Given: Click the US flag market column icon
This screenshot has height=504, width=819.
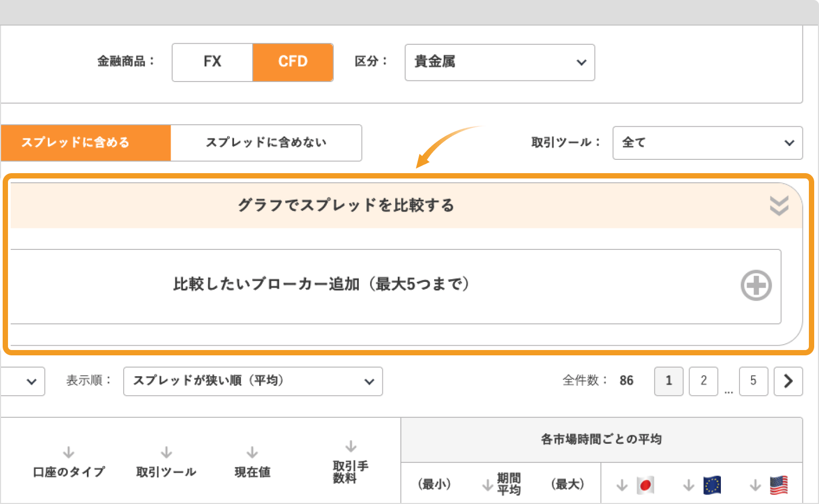Looking at the screenshot, I should pos(778,485).
